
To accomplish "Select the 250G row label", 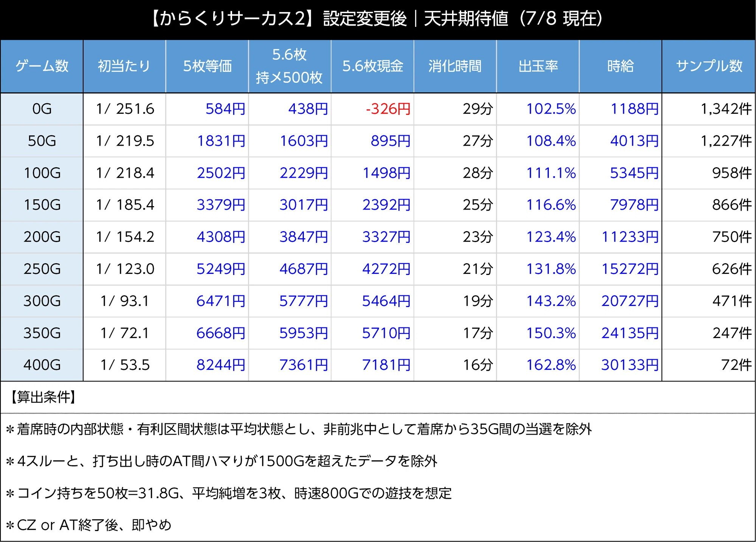I will (42, 269).
